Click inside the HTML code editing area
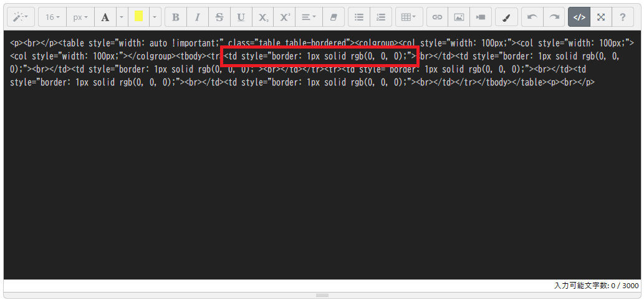 pyautogui.click(x=312, y=187)
